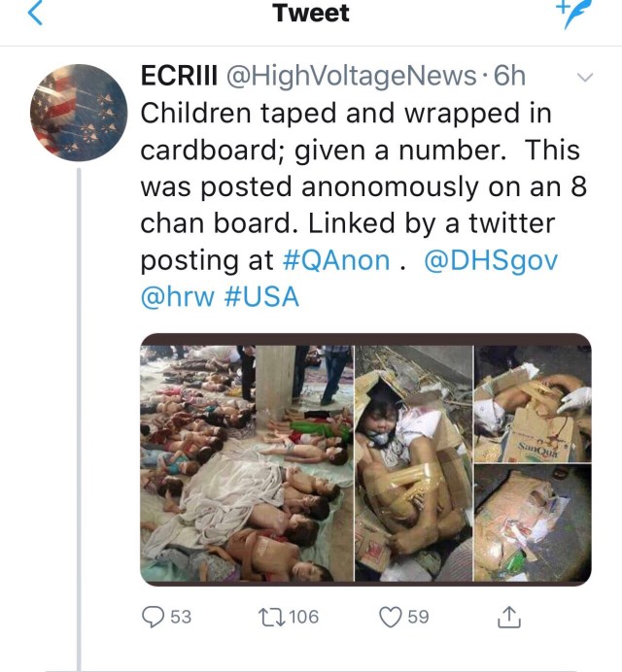
Task: Tap the reply speech bubble icon
Action: click(x=155, y=617)
